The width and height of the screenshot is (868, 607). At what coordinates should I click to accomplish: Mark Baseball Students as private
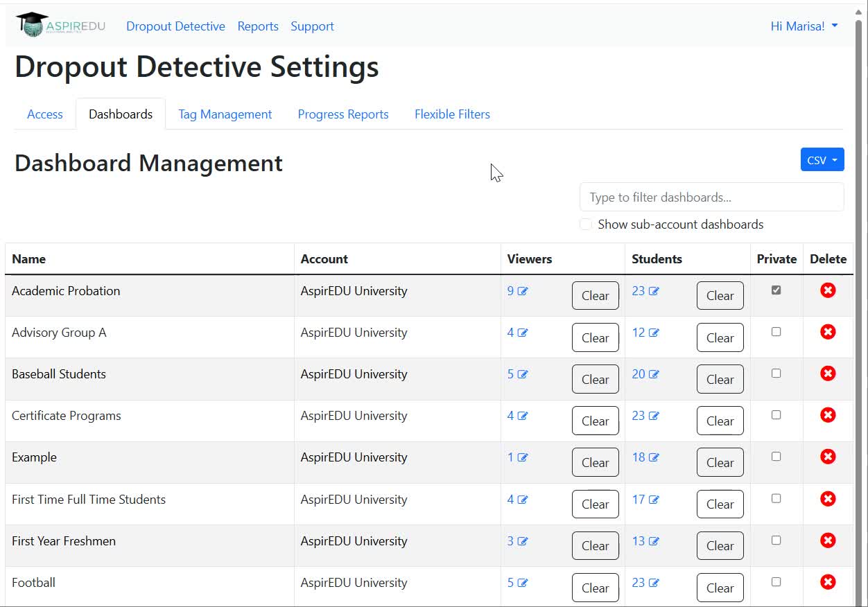[x=776, y=373]
